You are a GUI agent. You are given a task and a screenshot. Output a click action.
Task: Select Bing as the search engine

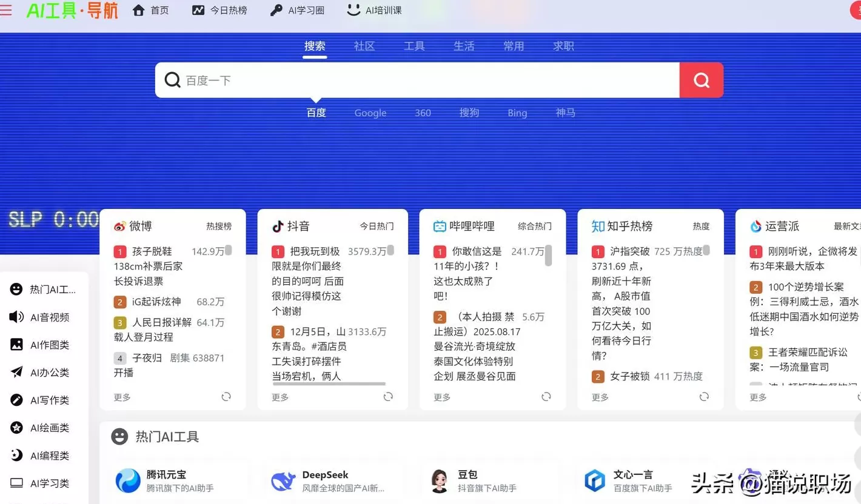(517, 113)
